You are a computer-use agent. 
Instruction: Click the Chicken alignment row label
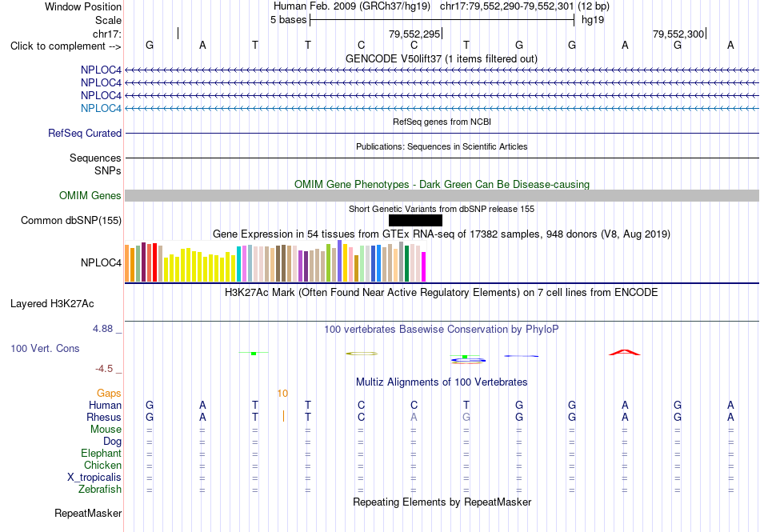coord(102,465)
